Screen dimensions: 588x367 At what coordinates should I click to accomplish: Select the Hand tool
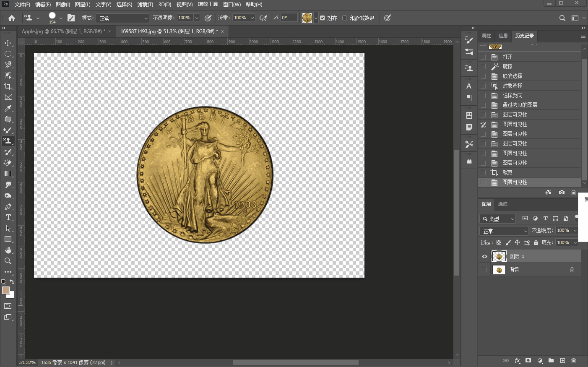8,250
